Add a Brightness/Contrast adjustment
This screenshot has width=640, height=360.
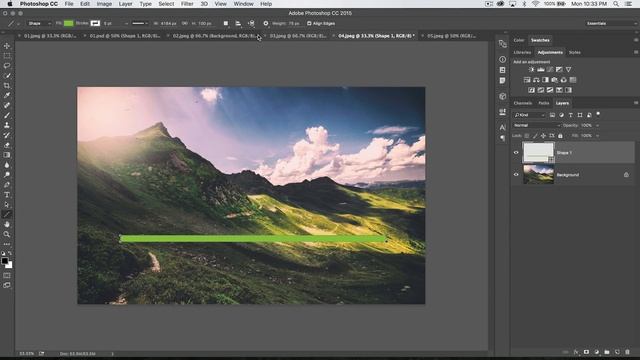[x=531, y=70]
